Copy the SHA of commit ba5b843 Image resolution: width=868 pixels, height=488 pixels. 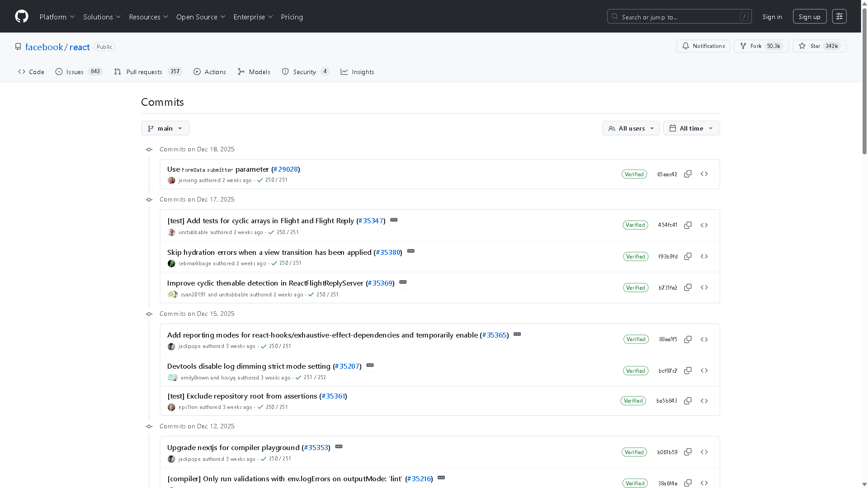(x=688, y=401)
